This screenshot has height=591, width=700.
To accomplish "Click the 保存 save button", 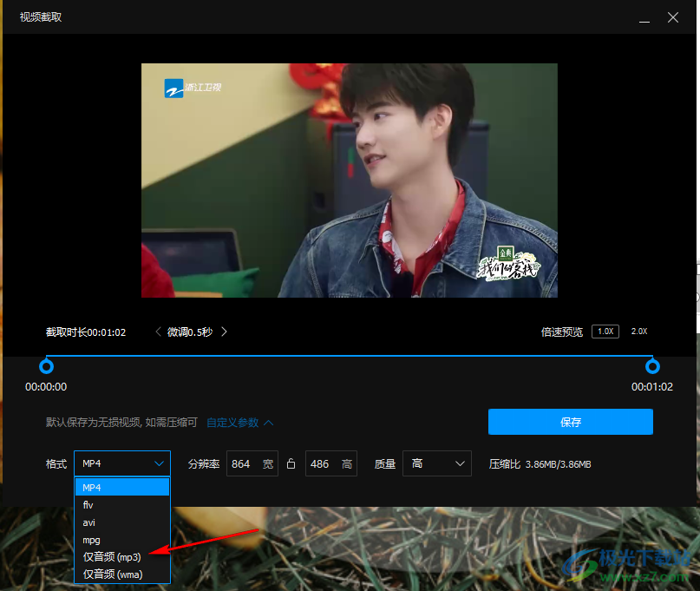I will coord(571,422).
